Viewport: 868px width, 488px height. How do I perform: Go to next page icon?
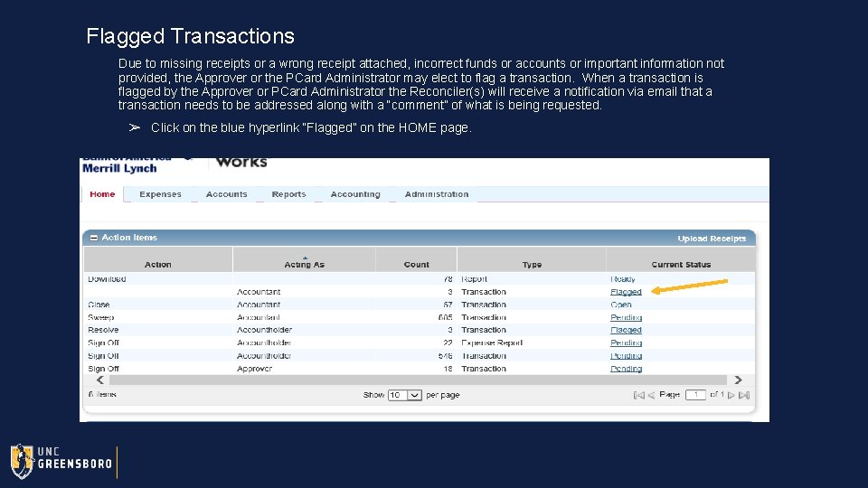click(731, 395)
